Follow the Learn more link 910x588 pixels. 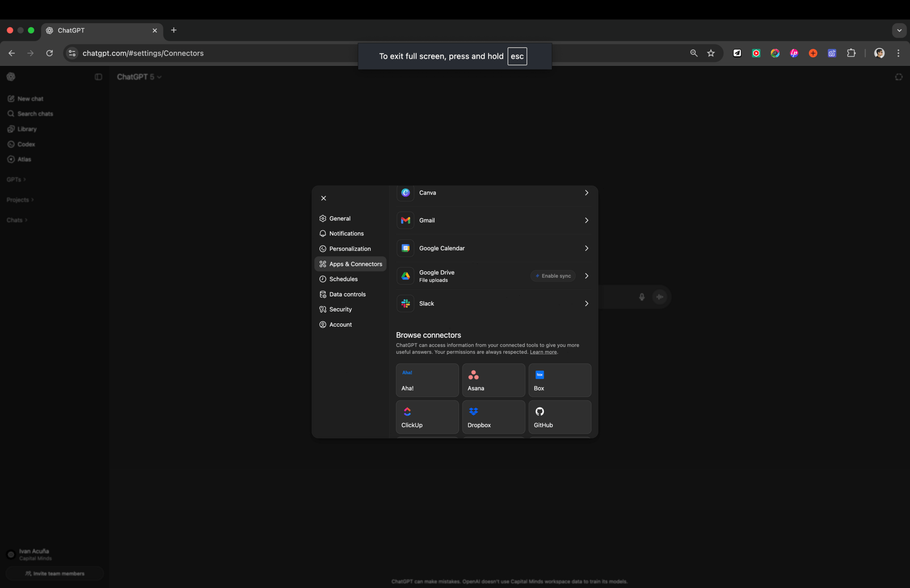click(x=543, y=352)
